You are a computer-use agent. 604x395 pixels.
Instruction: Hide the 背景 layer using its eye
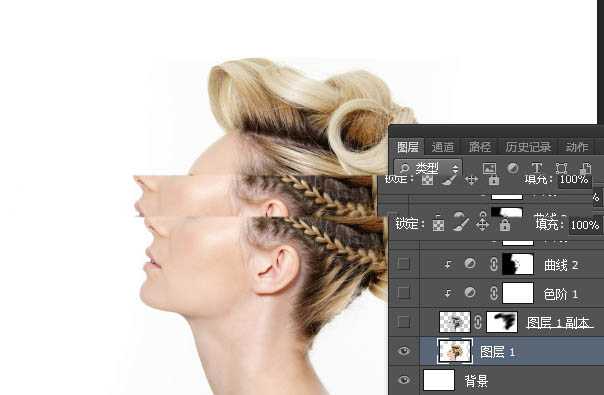[x=404, y=380]
